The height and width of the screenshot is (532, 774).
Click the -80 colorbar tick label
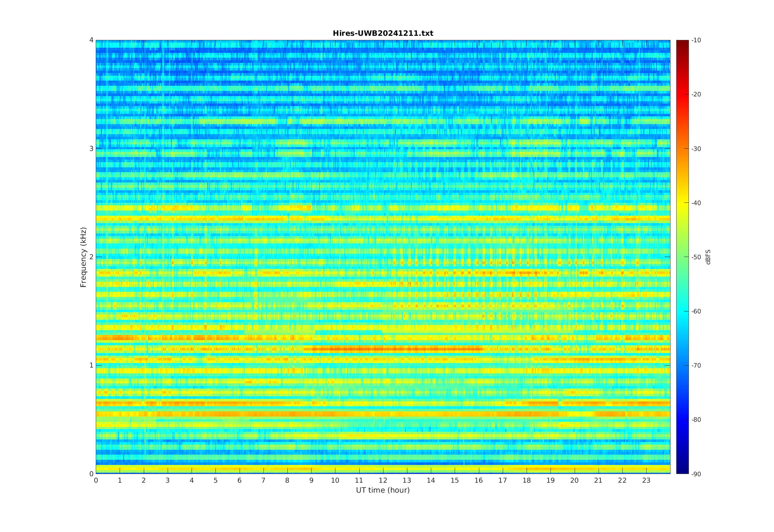click(696, 420)
